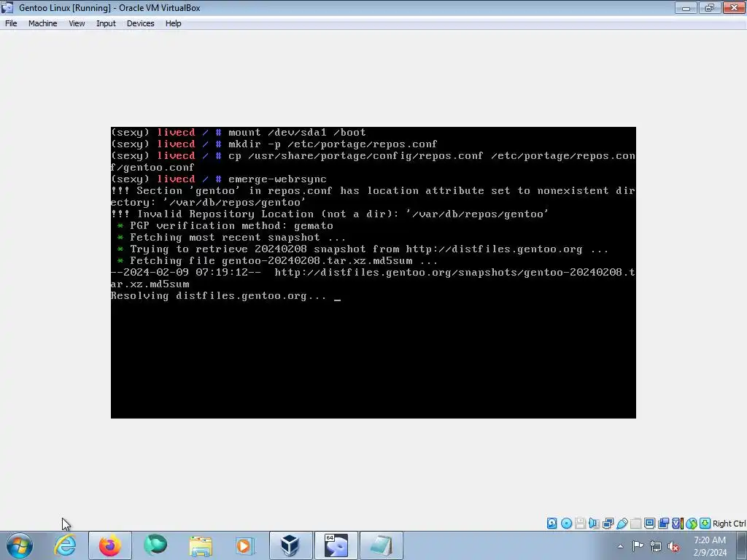This screenshot has width=747, height=560.
Task: Click the Show Desktop strip
Action: 742,545
